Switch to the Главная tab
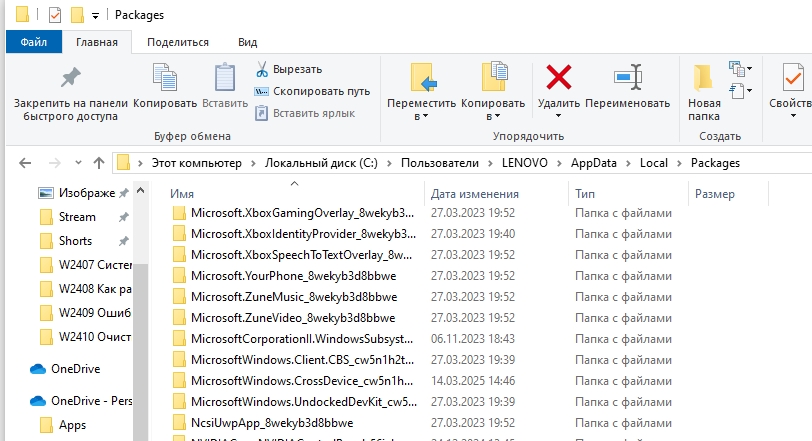Image resolution: width=812 pixels, height=441 pixels. [97, 42]
